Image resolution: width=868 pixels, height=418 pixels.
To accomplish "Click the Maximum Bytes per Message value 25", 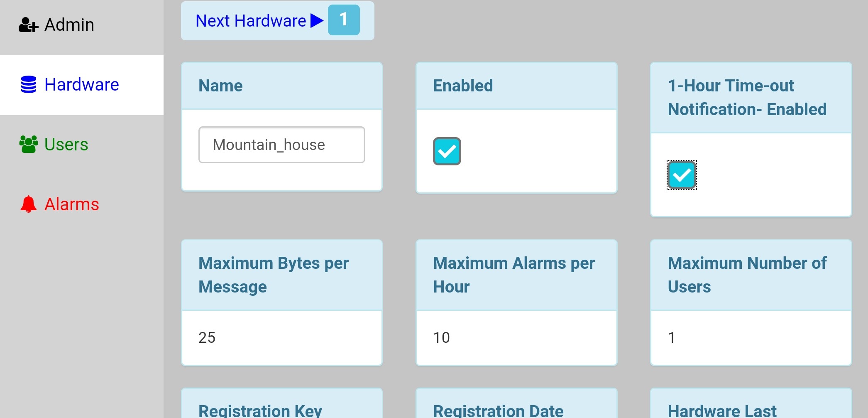I will point(207,337).
